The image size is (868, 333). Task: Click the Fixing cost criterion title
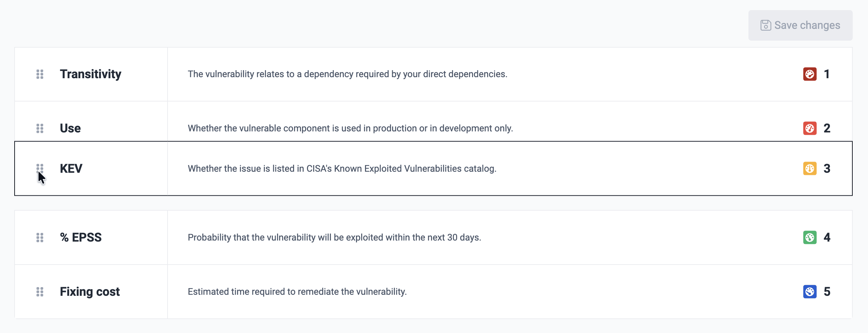[x=90, y=292]
